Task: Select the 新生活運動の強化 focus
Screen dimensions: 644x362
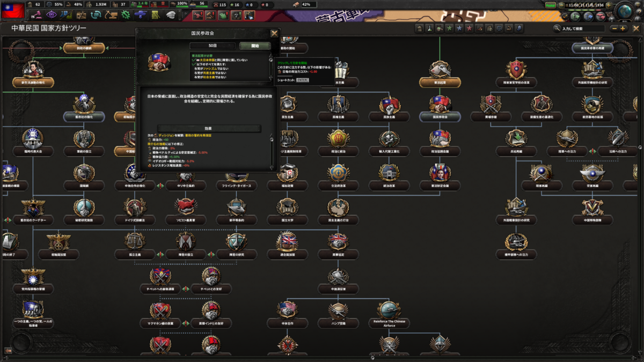Action: click(x=33, y=82)
